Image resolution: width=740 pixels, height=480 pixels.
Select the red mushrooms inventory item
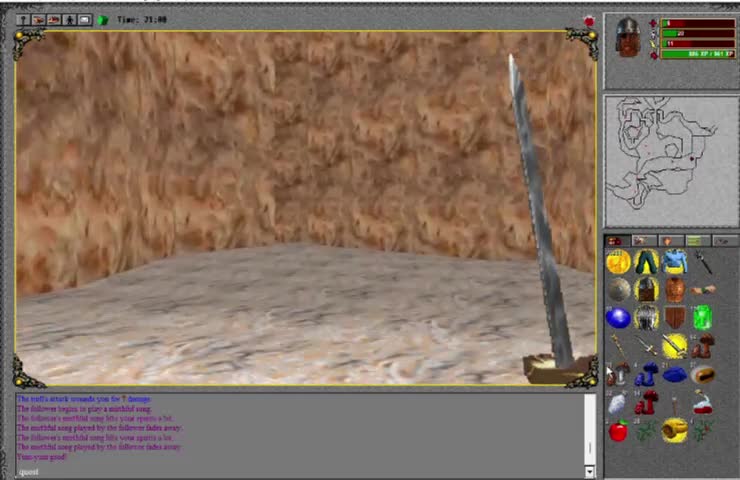click(646, 402)
